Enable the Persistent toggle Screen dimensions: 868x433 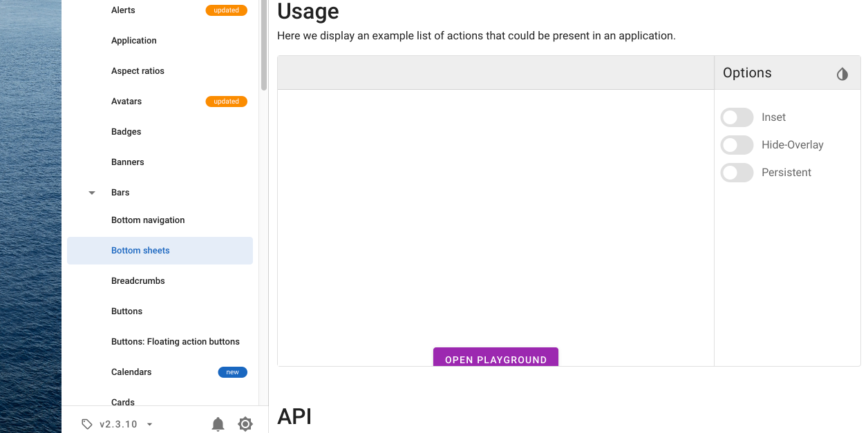pyautogui.click(x=737, y=173)
